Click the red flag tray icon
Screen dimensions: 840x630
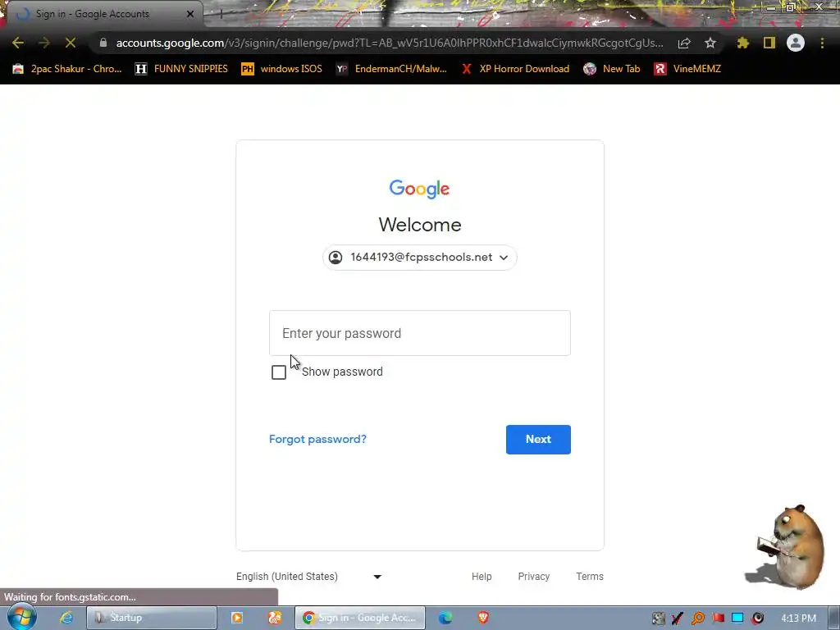(x=718, y=619)
